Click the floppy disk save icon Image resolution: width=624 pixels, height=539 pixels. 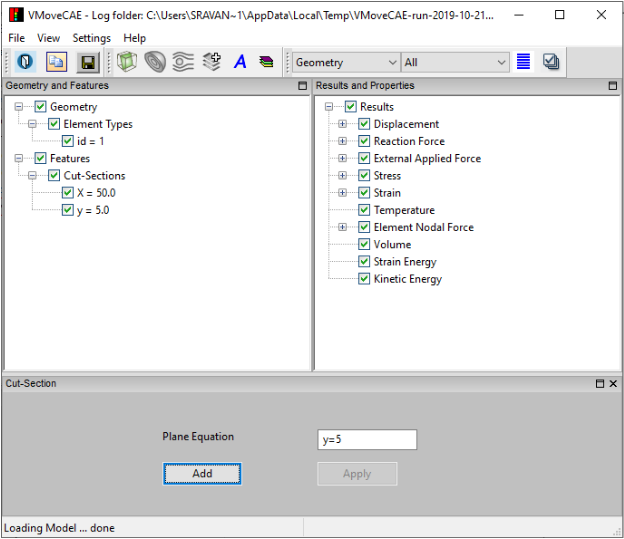tap(88, 62)
